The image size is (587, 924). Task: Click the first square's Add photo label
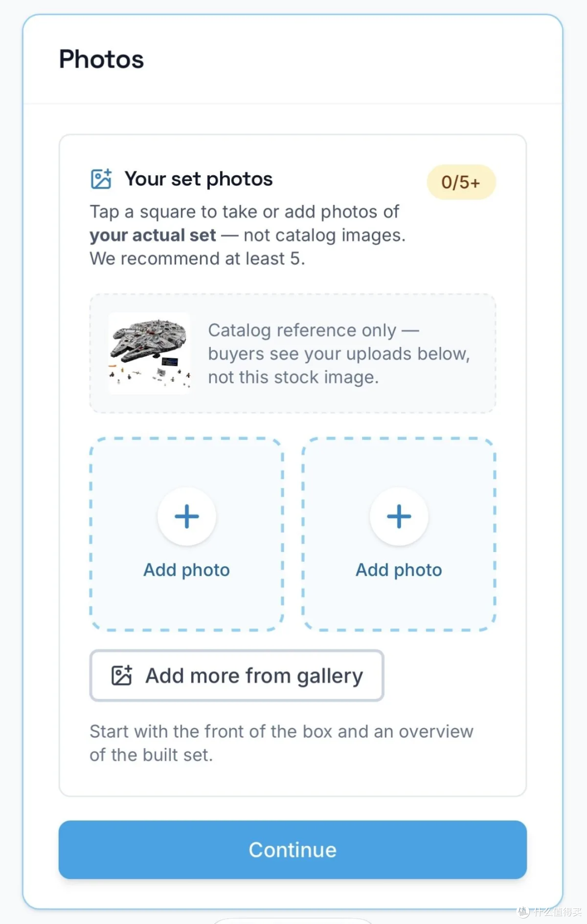tap(186, 570)
